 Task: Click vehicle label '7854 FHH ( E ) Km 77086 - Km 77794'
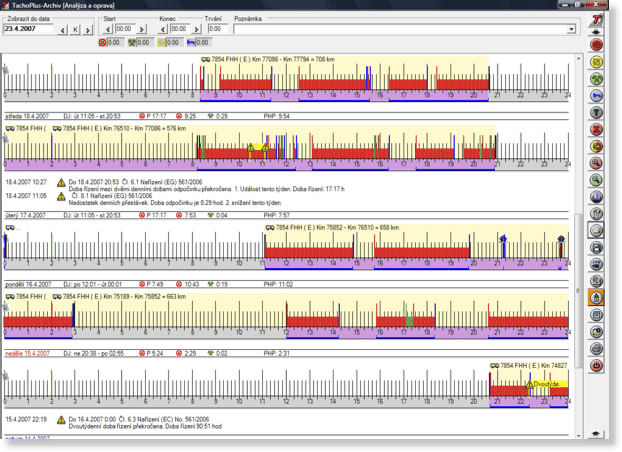[x=268, y=60]
